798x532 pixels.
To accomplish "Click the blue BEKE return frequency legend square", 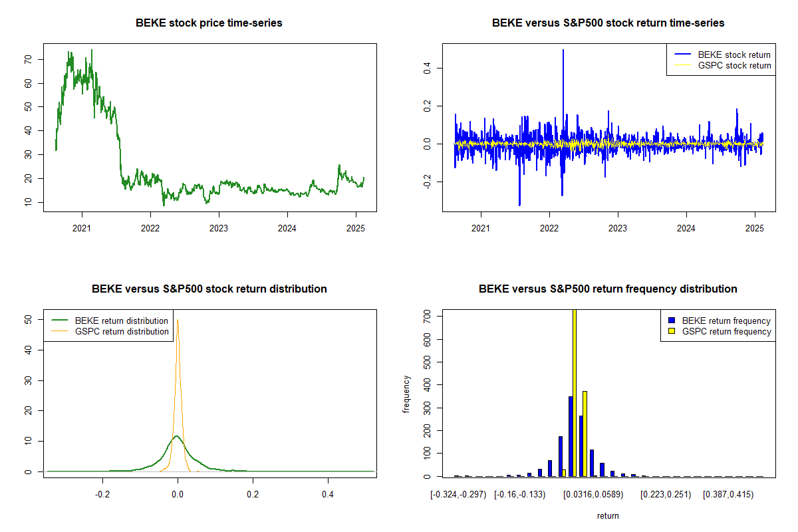I will (671, 321).
